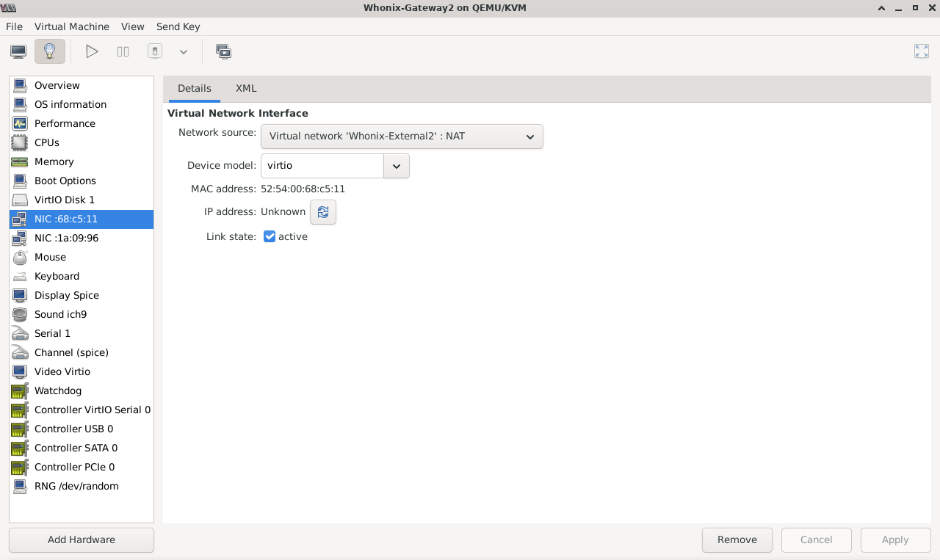
Task: Switch to the XML tab
Action: [246, 88]
